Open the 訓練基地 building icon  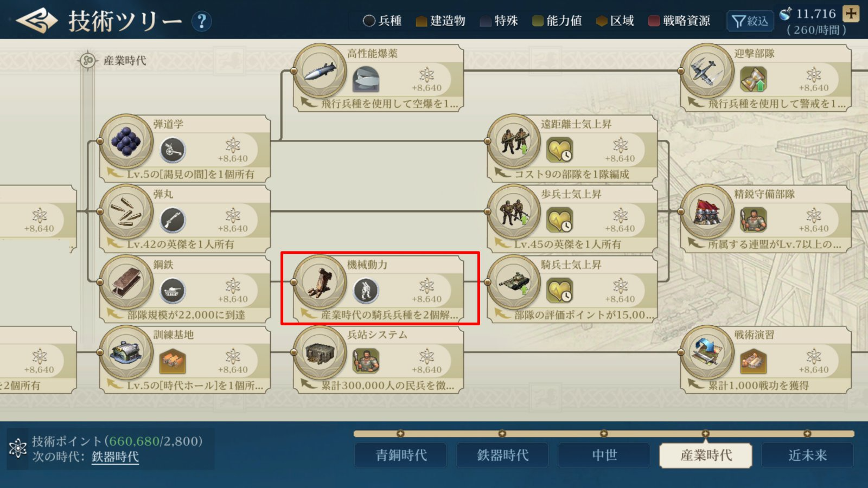tap(126, 352)
